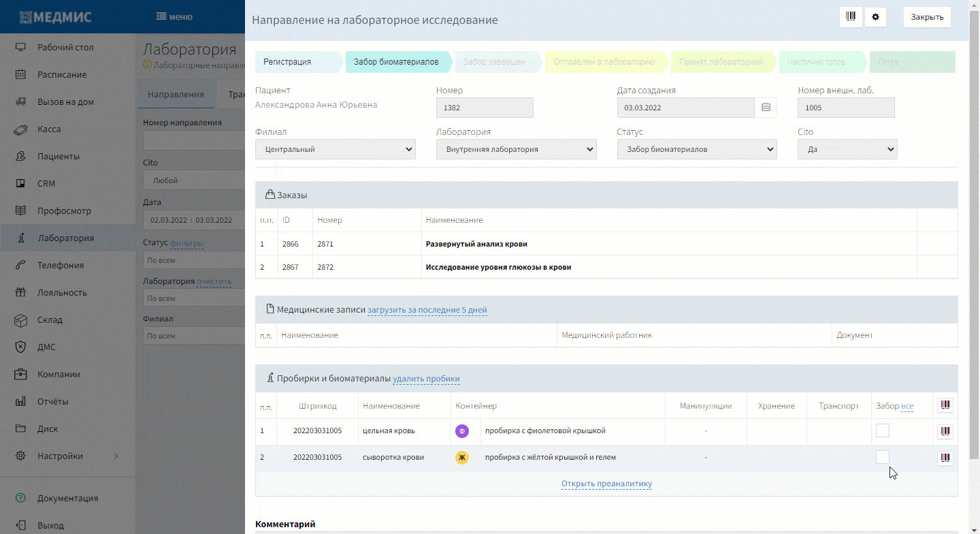Click the Номер field with 1382
The width and height of the screenshot is (980, 534).
click(485, 108)
